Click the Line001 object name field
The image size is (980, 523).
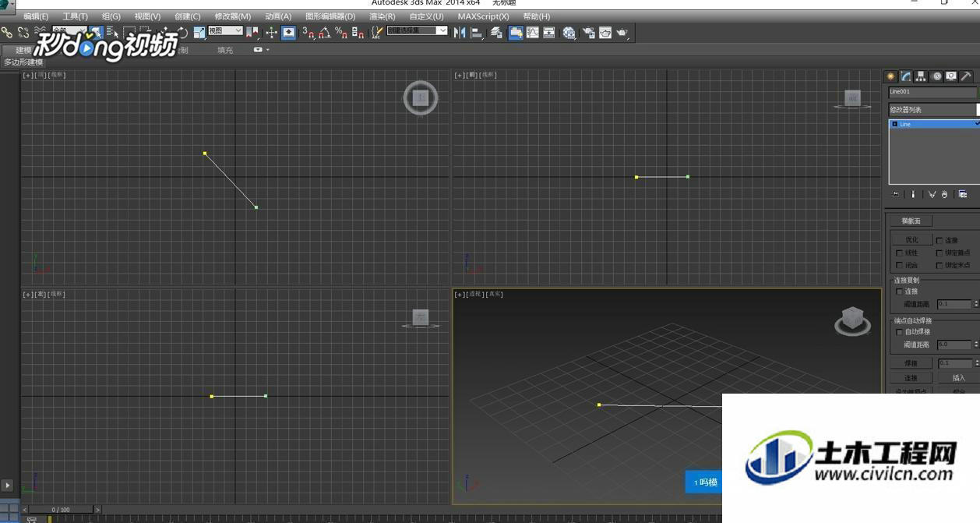click(x=932, y=92)
